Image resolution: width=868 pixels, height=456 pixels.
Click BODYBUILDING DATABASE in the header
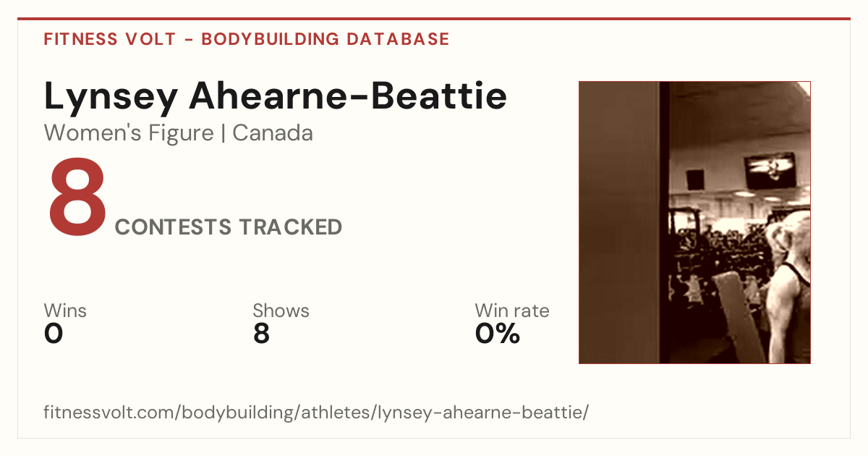[325, 39]
